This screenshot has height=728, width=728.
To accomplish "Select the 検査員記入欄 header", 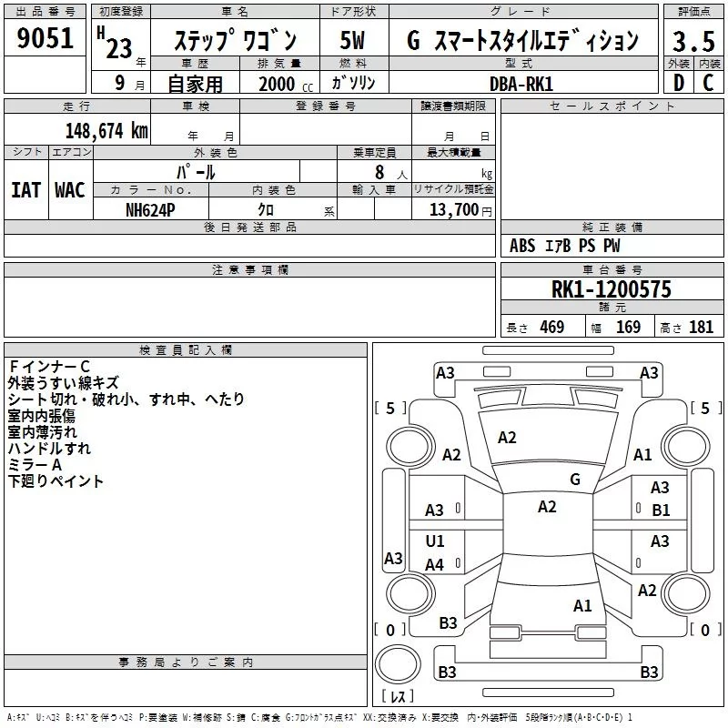I will pos(186,350).
